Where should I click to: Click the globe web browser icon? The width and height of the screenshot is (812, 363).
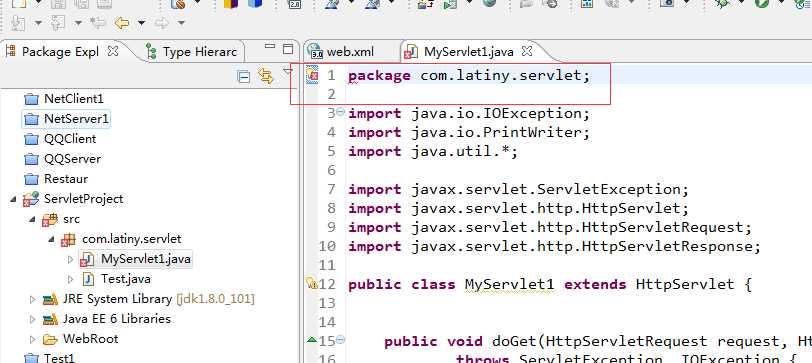pos(489,3)
